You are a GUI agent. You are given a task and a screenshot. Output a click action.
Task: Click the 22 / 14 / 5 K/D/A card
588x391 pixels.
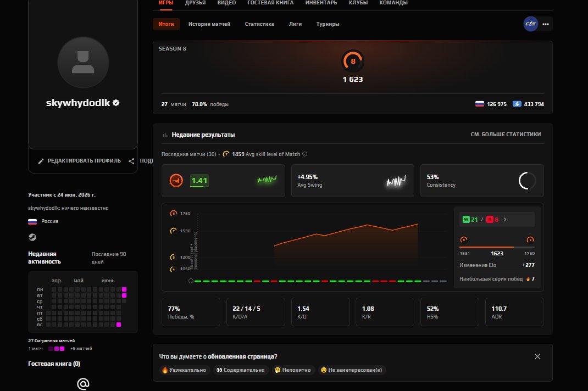pos(256,312)
